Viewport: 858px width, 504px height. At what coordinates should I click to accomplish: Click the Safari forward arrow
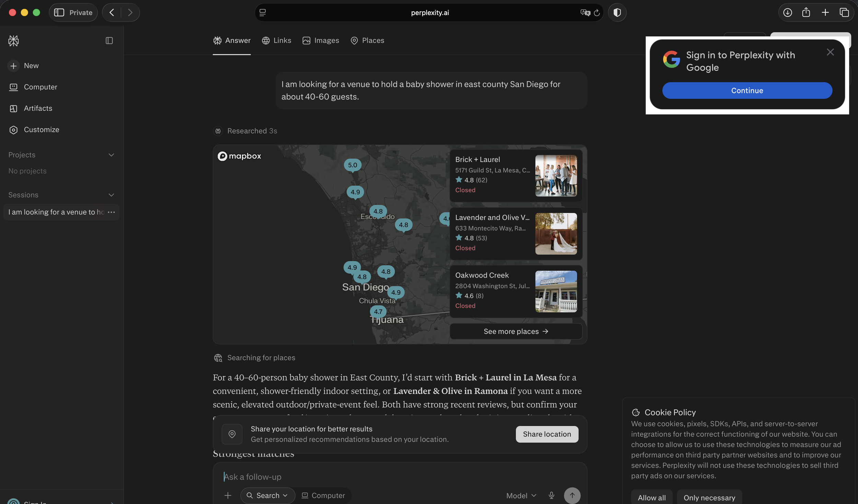pyautogui.click(x=130, y=12)
